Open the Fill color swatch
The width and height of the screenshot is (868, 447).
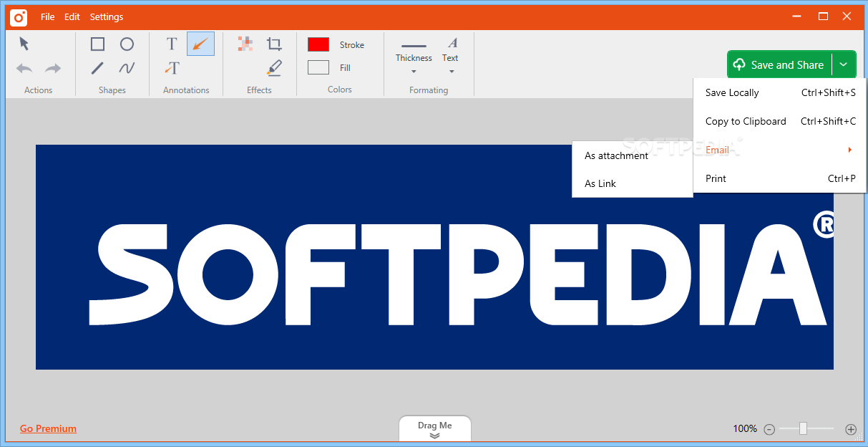click(x=318, y=67)
